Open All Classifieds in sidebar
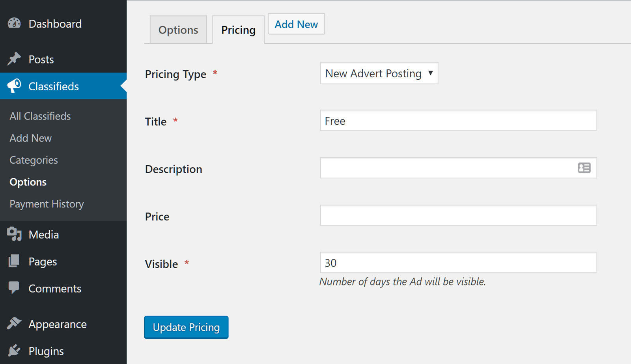 pyautogui.click(x=40, y=116)
